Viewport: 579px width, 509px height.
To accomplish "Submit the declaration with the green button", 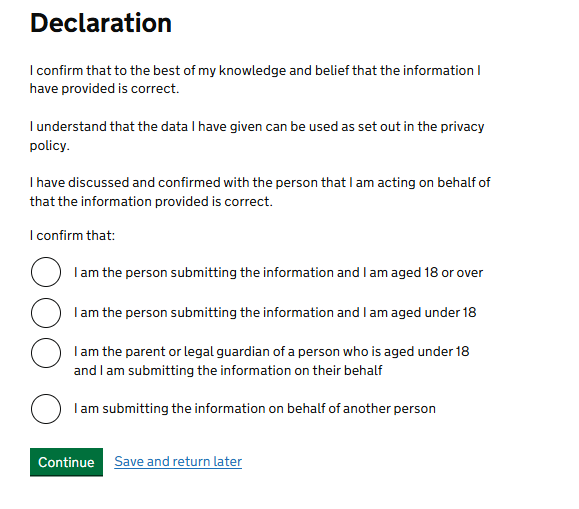I will [66, 462].
